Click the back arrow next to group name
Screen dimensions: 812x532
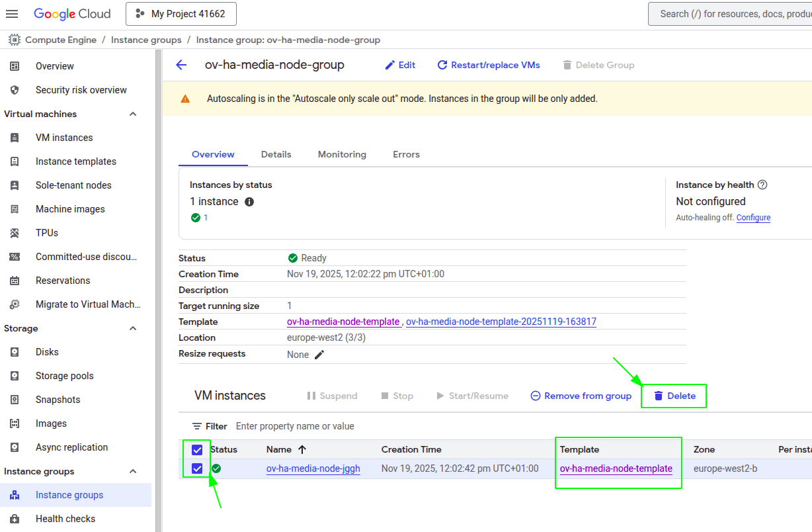(181, 65)
